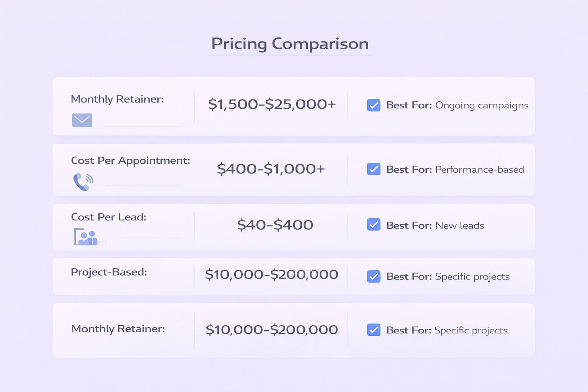
Task: Toggle checkbox in the bottom Monthly Retainer row
Action: [374, 330]
